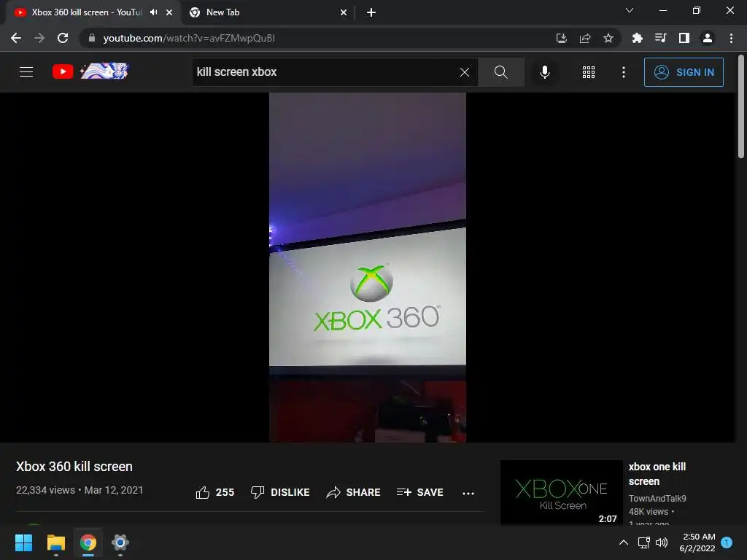Visit TownAndTalk9 channel
This screenshot has height=560, width=747.
coord(657,498)
